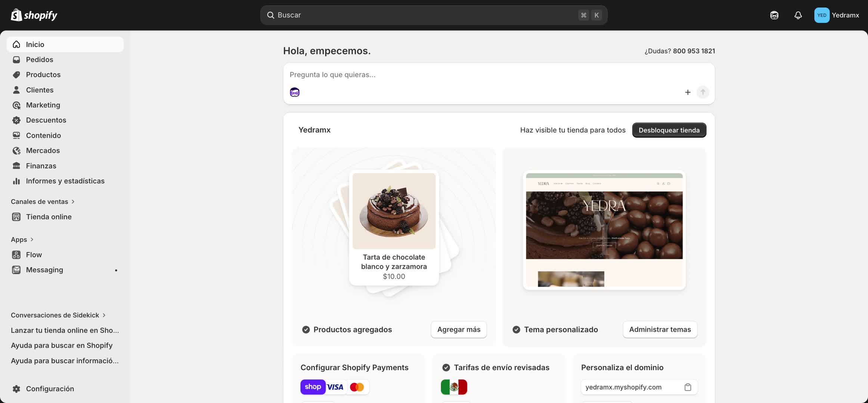Click the Configuración gear icon
Image resolution: width=868 pixels, height=403 pixels.
[x=16, y=389]
